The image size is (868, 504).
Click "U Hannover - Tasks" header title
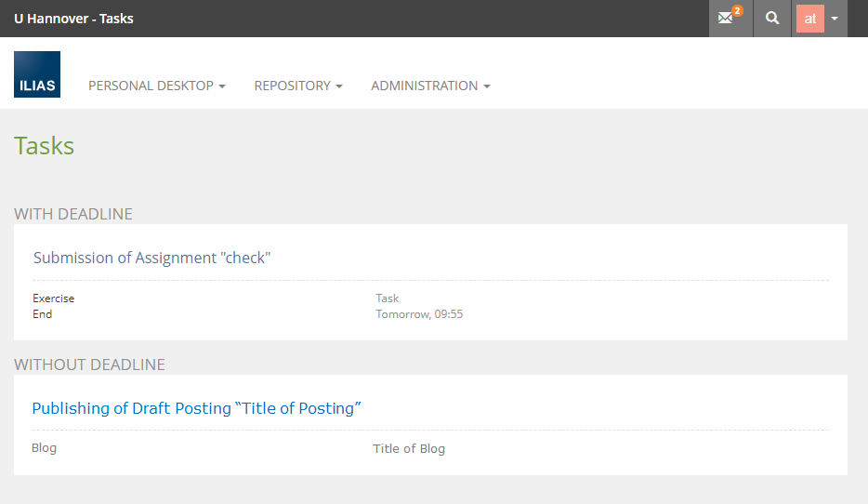tap(73, 19)
